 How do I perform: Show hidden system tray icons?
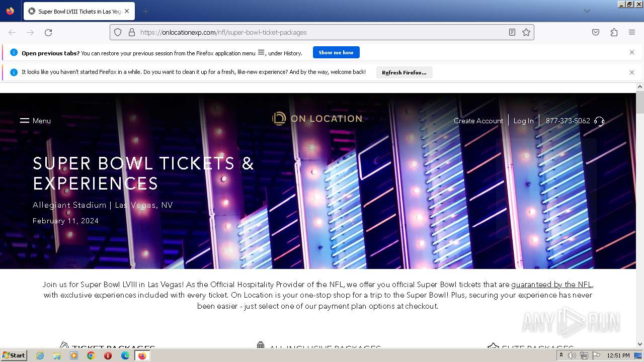pos(561,355)
